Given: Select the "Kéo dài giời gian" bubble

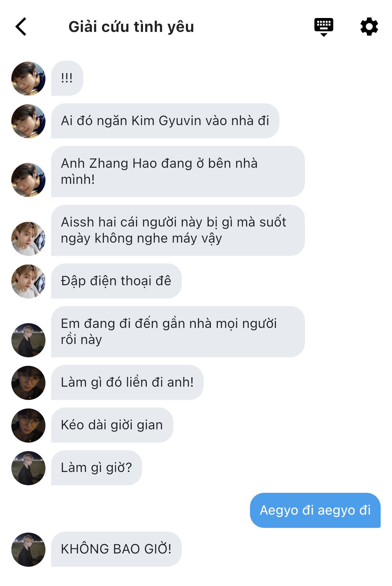Looking at the screenshot, I should click(x=112, y=425).
